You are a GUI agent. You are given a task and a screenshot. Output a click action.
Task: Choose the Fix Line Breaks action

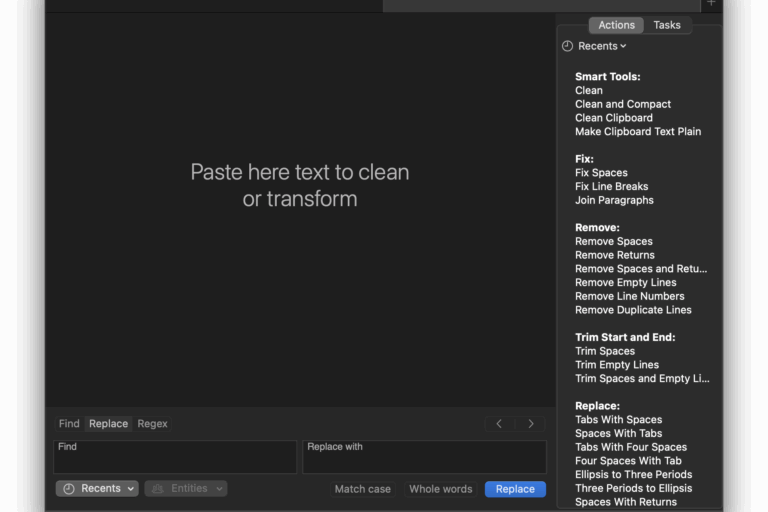(611, 186)
